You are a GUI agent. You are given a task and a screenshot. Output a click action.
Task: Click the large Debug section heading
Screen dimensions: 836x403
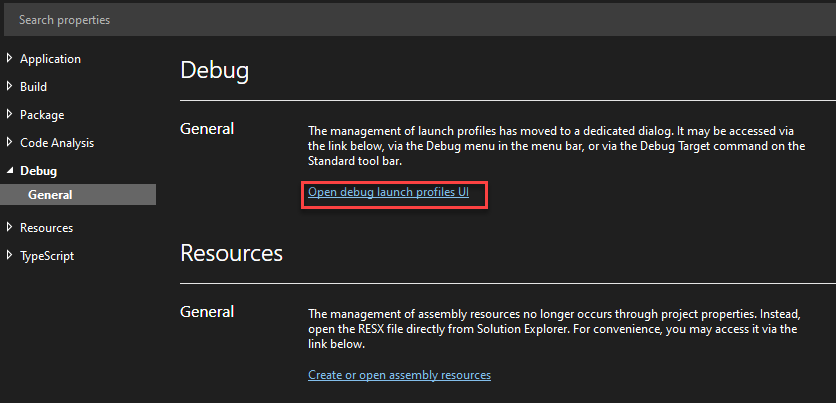214,70
